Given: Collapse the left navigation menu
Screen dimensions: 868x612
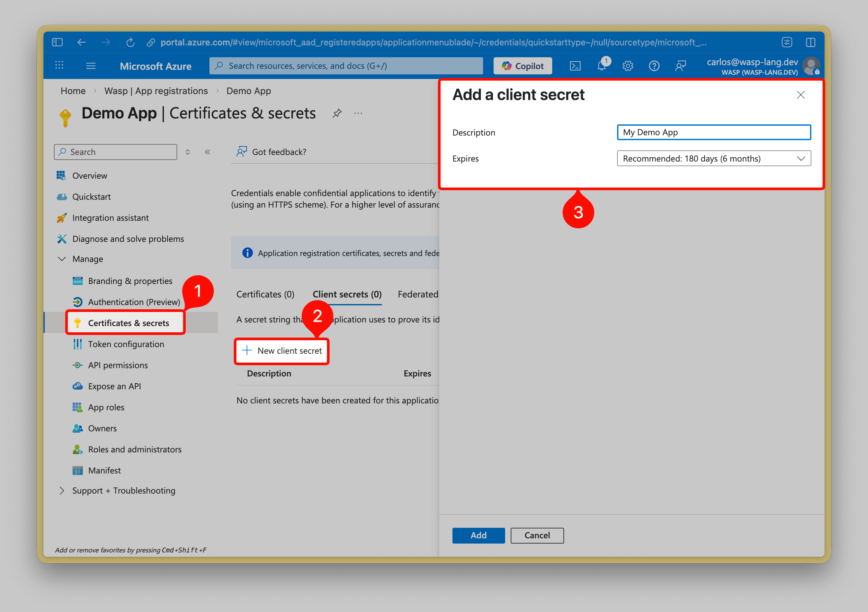Looking at the screenshot, I should tap(207, 152).
